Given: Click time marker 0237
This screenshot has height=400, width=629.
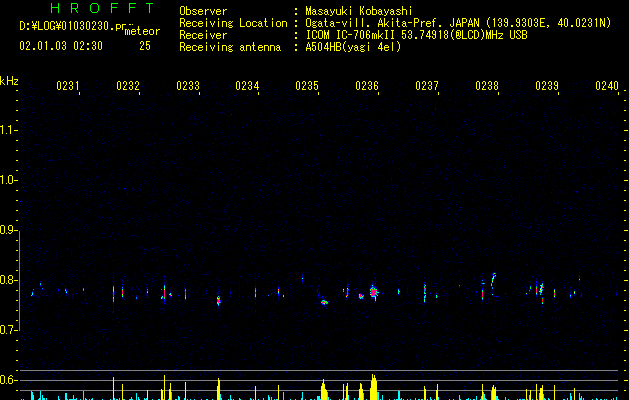Looking at the screenshot, I should click(427, 86).
